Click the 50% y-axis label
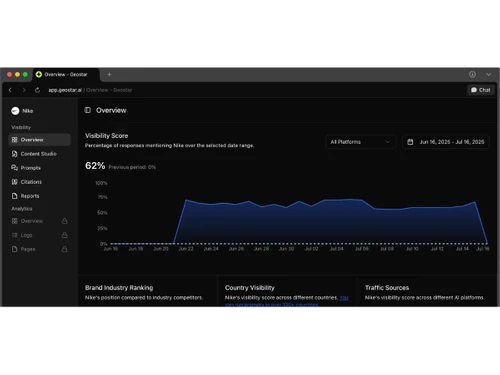 102,213
